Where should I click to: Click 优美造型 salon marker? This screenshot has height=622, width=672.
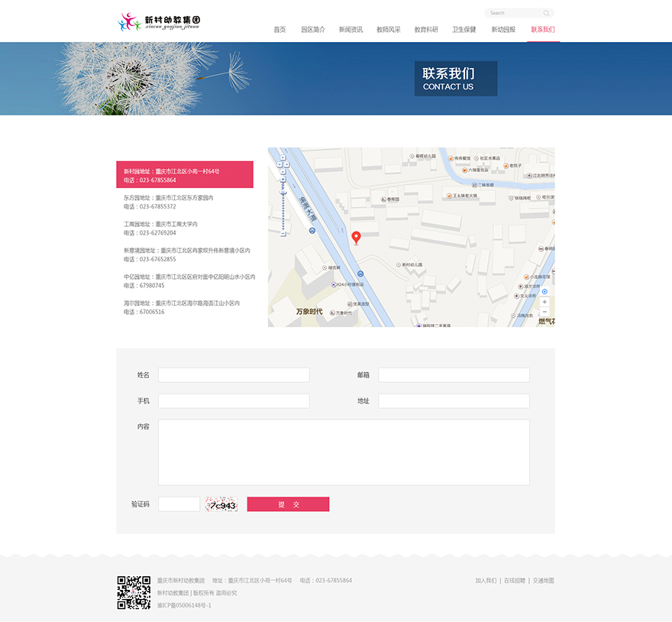point(349,303)
